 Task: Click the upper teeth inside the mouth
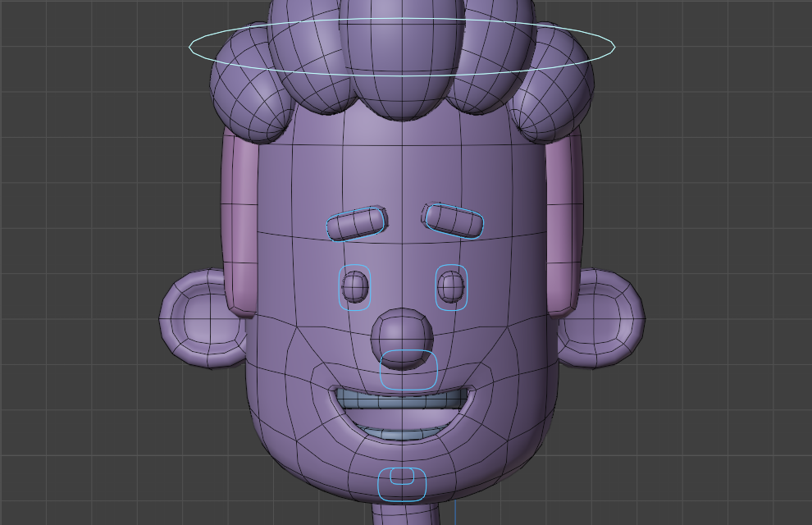click(x=402, y=399)
